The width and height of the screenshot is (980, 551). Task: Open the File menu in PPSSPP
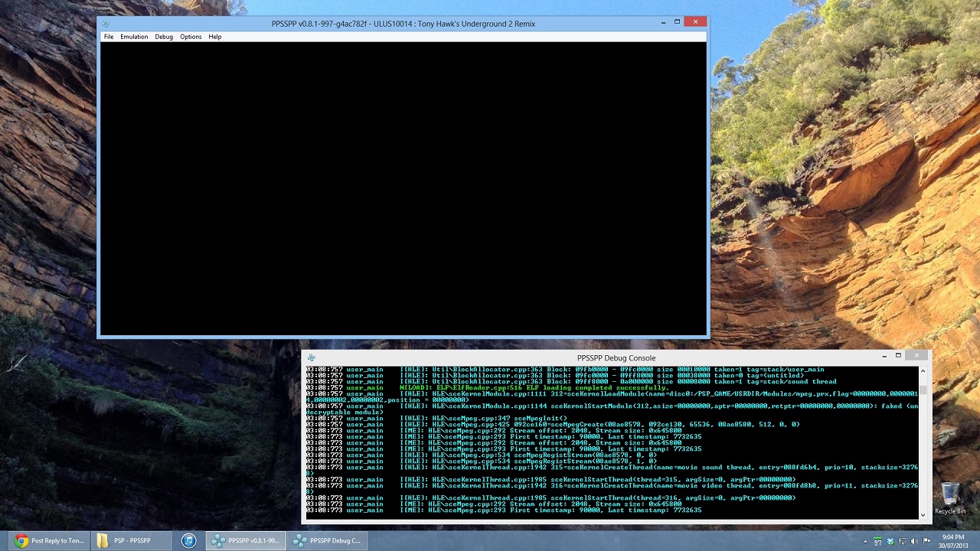[x=109, y=37]
